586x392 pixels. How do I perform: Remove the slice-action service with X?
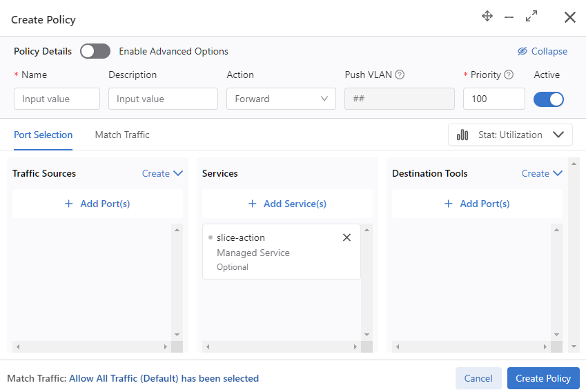click(346, 237)
